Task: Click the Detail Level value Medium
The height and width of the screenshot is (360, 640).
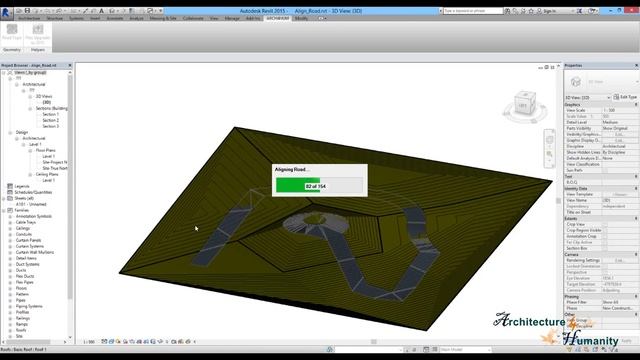Action: point(619,122)
